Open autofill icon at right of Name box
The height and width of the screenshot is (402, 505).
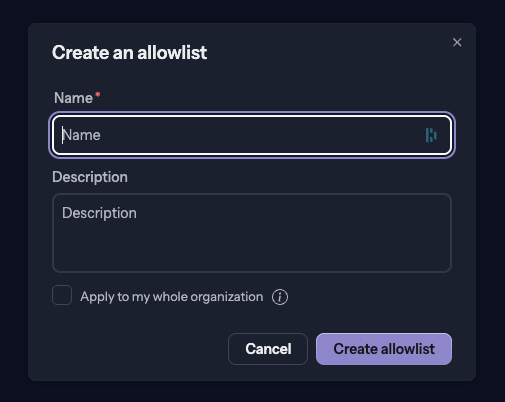point(431,135)
